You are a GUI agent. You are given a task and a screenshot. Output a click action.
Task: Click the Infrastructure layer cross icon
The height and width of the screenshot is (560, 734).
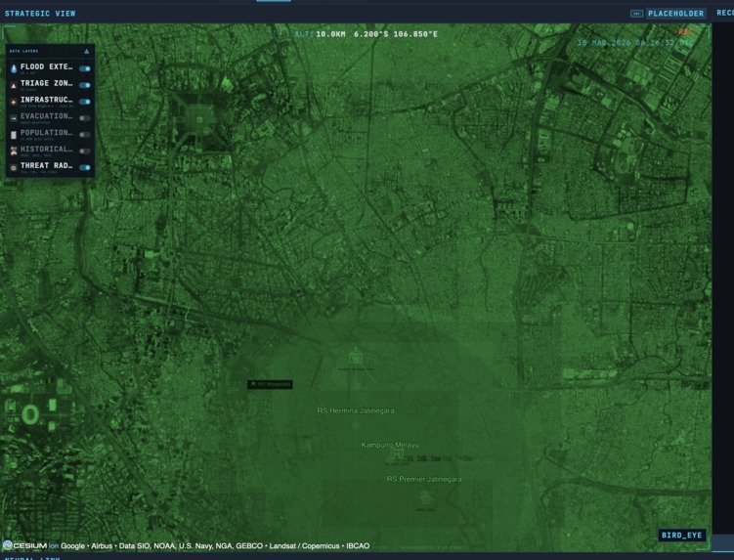(x=14, y=102)
